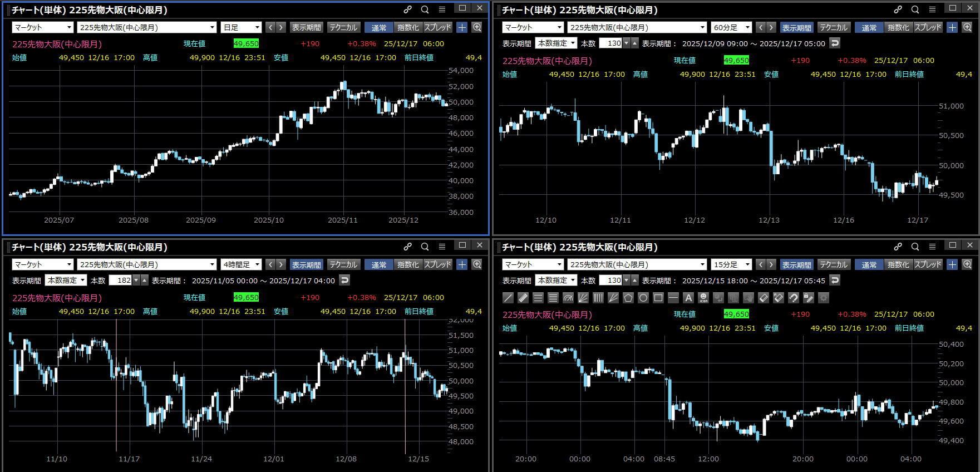The height and width of the screenshot is (472, 980).
Task: Switch 4-hour chart to スプレッド mode
Action: 437,264
